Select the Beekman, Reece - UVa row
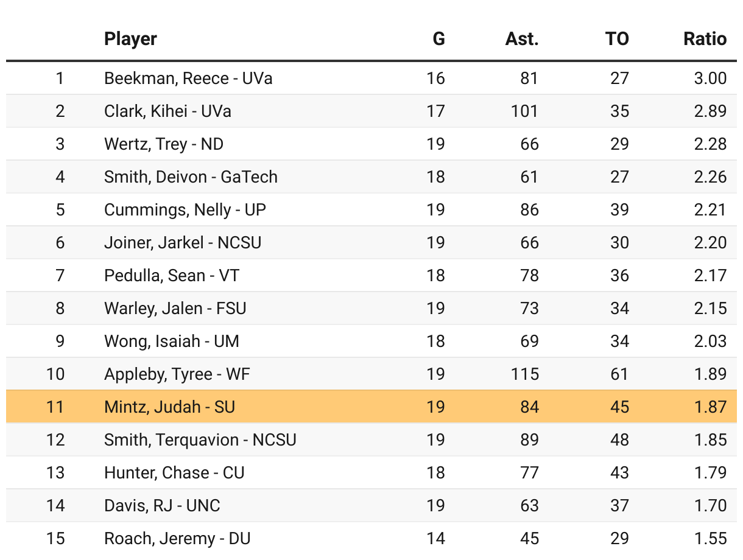The width and height of the screenshot is (743, 560). [188, 79]
